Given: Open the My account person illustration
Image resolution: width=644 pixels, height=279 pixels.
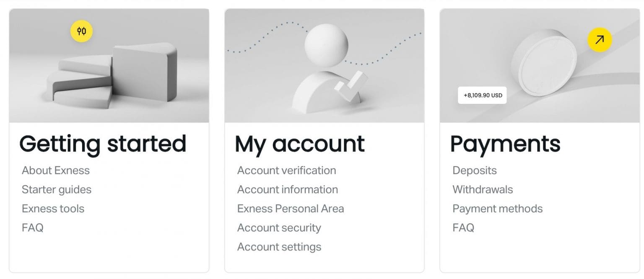Looking at the screenshot, I should click(x=325, y=71).
